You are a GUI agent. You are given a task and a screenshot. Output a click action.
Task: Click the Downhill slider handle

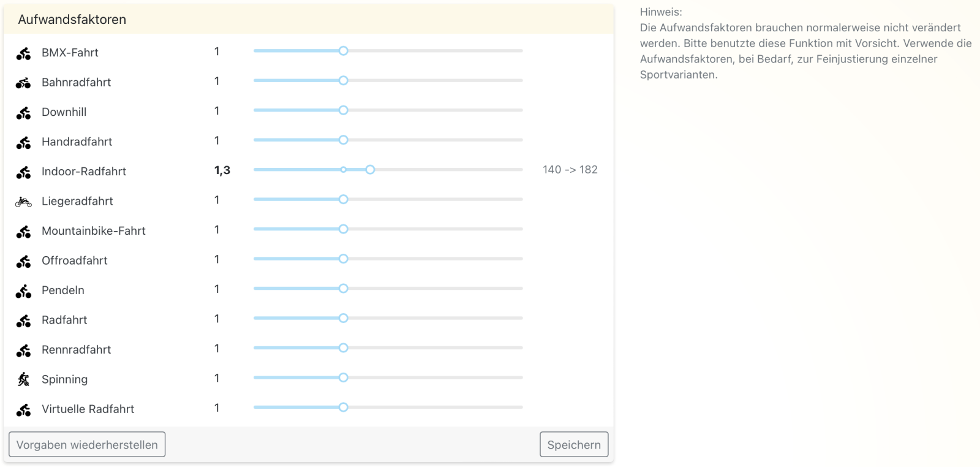(344, 110)
